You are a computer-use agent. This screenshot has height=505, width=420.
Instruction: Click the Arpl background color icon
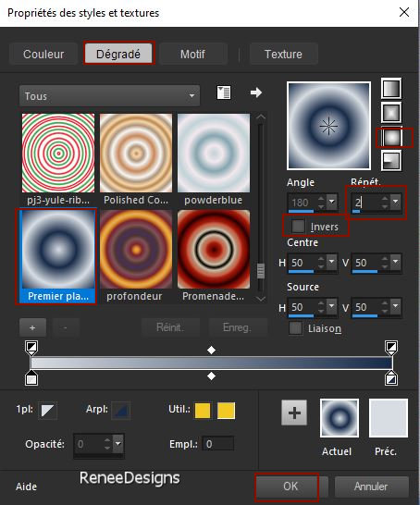pyautogui.click(x=121, y=411)
